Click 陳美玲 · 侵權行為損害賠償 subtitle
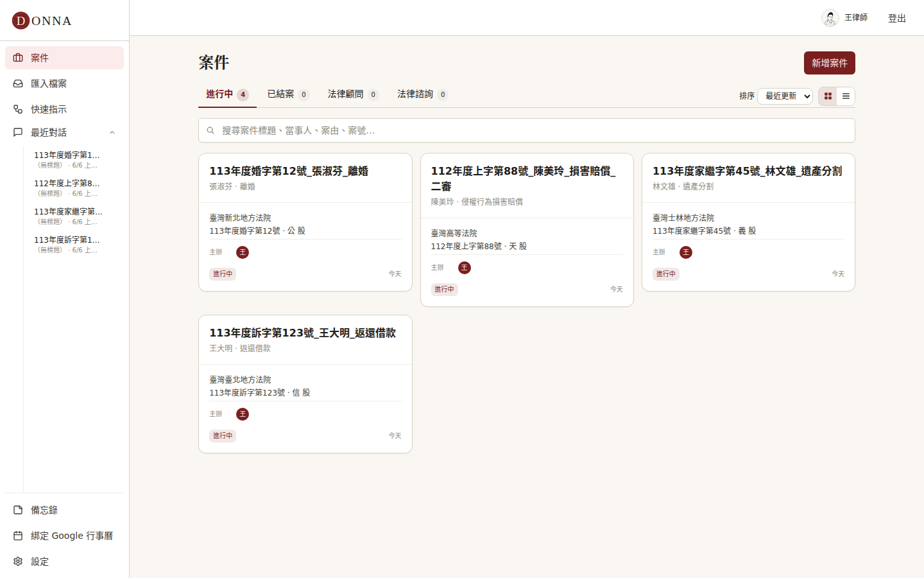The image size is (924, 578). click(477, 202)
